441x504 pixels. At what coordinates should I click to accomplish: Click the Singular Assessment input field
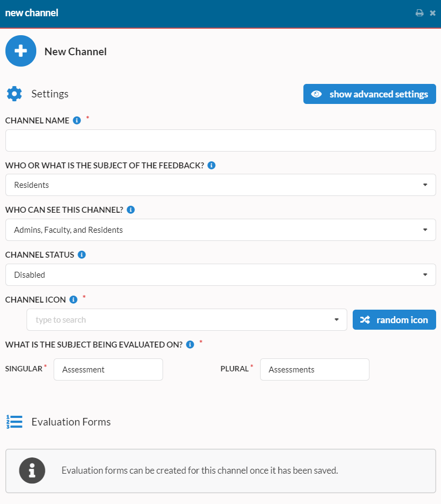108,370
